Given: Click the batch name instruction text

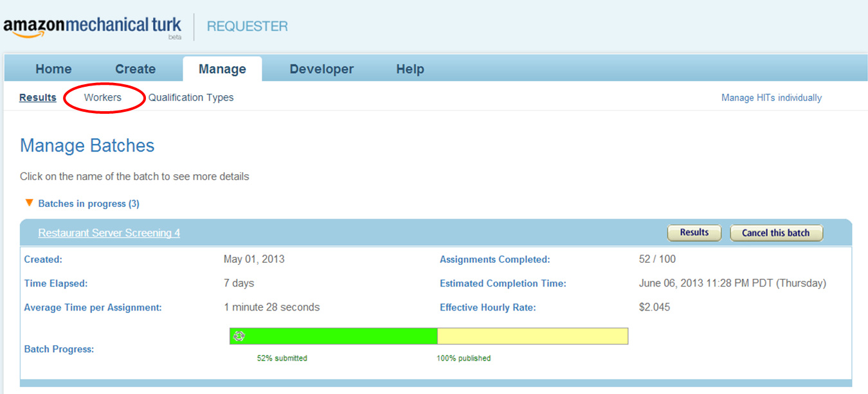Looking at the screenshot, I should tap(134, 176).
